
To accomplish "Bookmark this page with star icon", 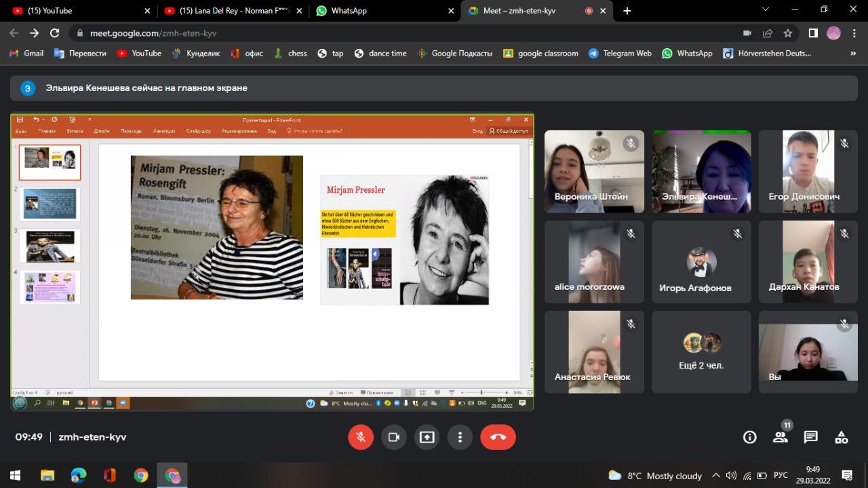I will (787, 33).
